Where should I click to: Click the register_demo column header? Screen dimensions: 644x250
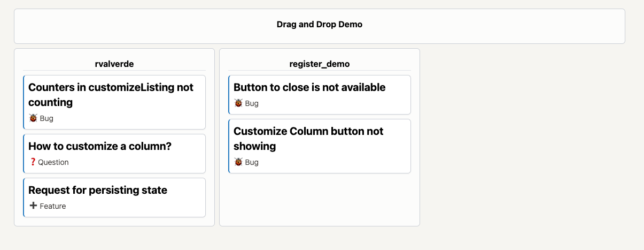click(x=320, y=64)
